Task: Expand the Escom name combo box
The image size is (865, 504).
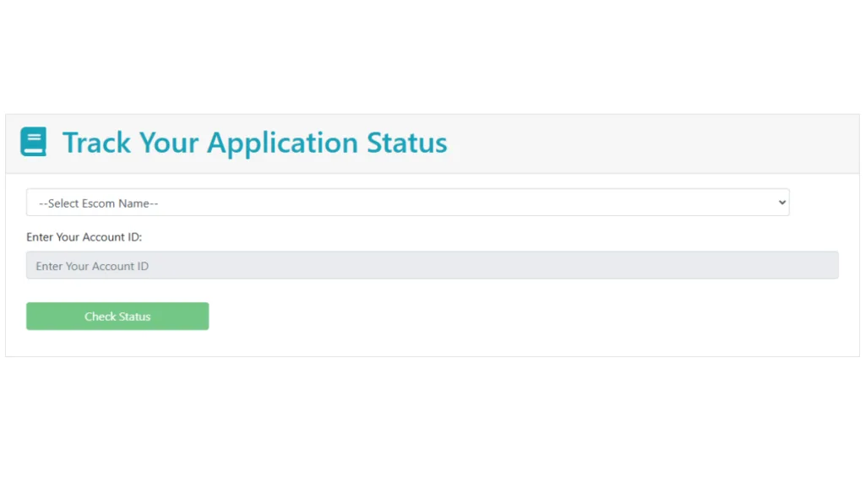Action: tap(408, 203)
